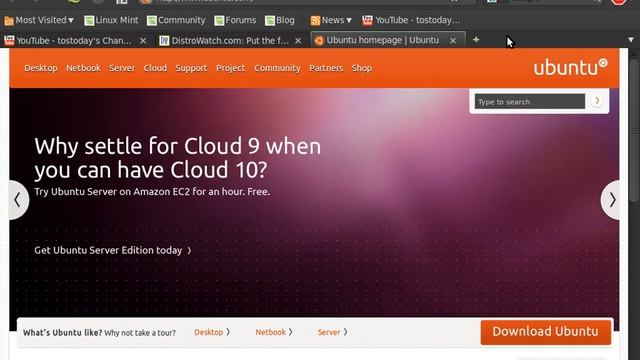Viewport: 640px width, 360px height.
Task: Open the Linux Mint bookmark
Action: (x=111, y=20)
